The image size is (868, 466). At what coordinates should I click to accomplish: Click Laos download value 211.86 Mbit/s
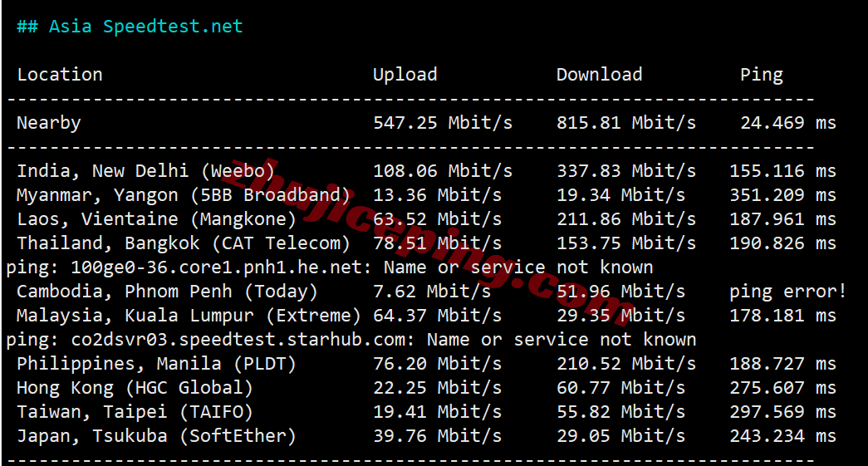(626, 219)
